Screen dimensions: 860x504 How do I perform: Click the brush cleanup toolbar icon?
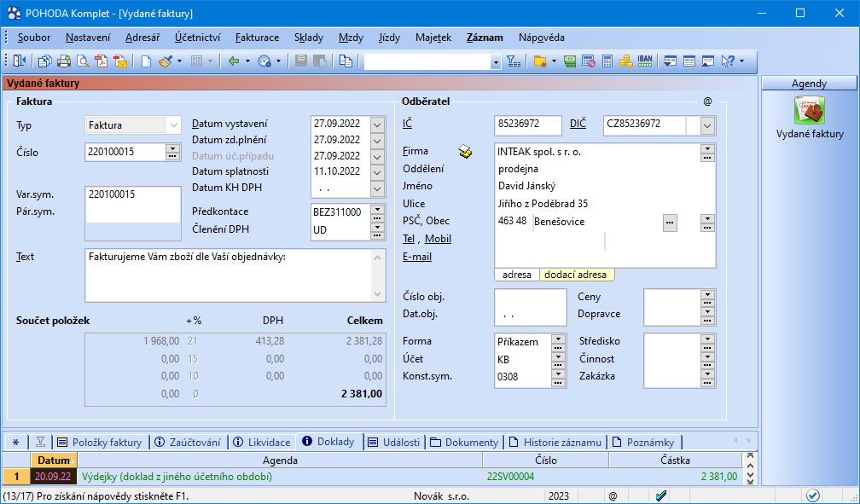(x=166, y=61)
